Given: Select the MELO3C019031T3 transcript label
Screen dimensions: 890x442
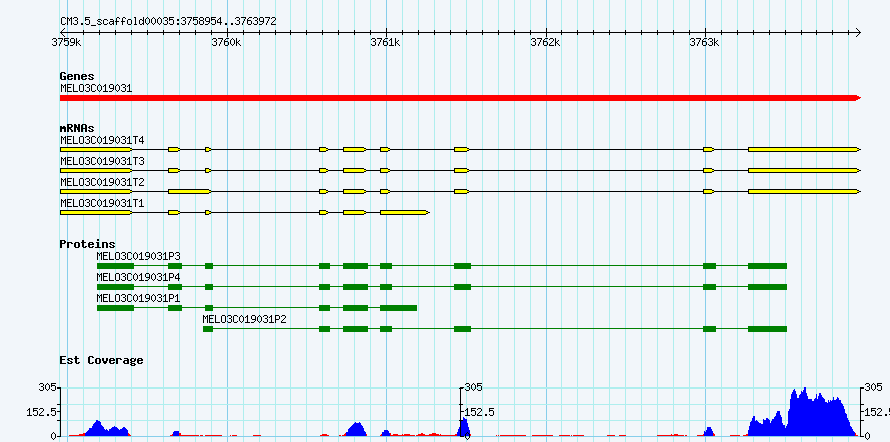Looking at the screenshot, I should click(103, 162).
